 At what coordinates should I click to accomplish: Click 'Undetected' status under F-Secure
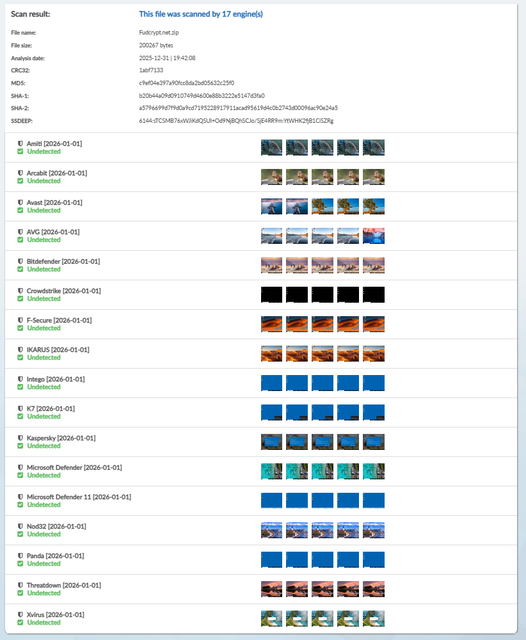(44, 328)
